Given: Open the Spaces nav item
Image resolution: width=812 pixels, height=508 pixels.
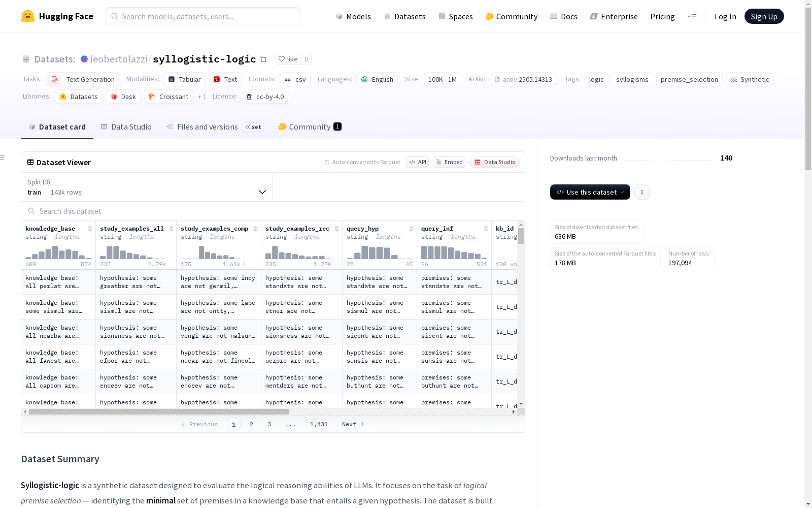Looking at the screenshot, I should [455, 16].
